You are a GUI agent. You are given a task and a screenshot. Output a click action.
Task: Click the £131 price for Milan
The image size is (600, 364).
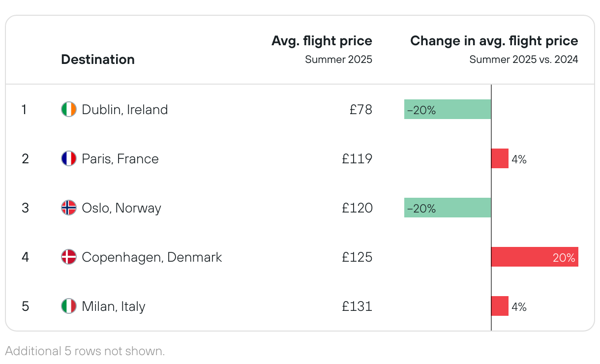[x=358, y=306]
